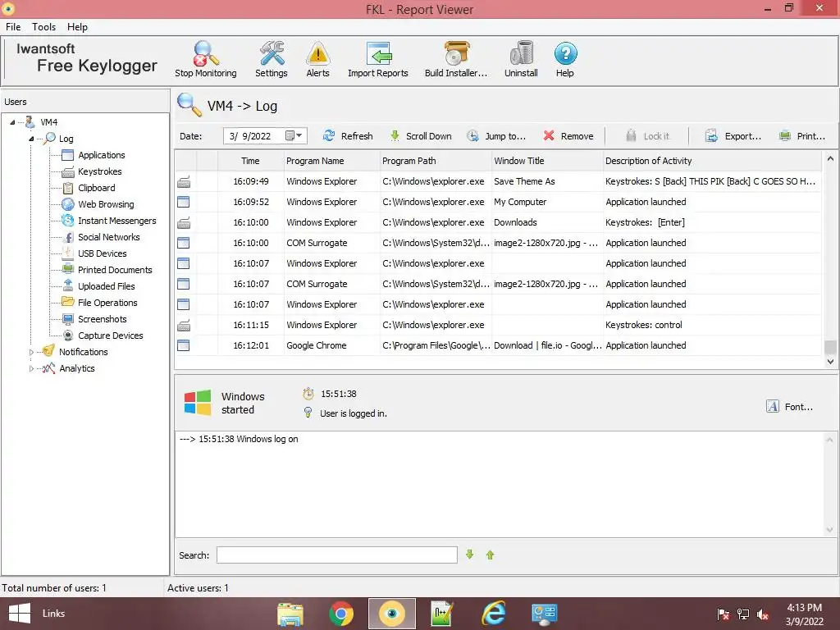
Task: Select Printed Documents in the tree
Action: [x=115, y=270]
